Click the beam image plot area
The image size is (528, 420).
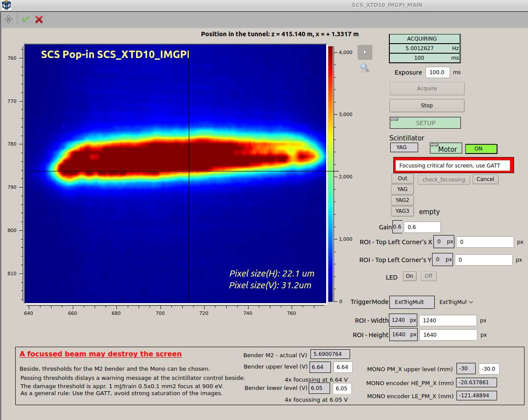click(175, 173)
